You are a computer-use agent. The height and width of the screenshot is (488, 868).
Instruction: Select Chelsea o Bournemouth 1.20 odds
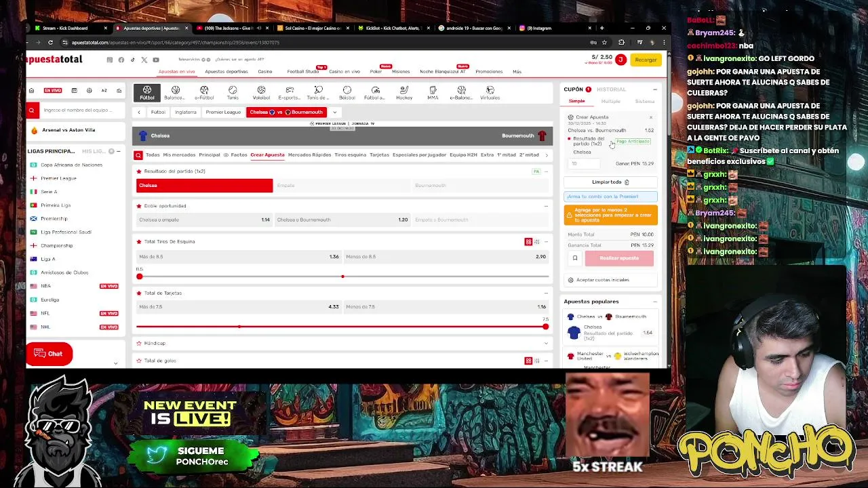pos(342,220)
